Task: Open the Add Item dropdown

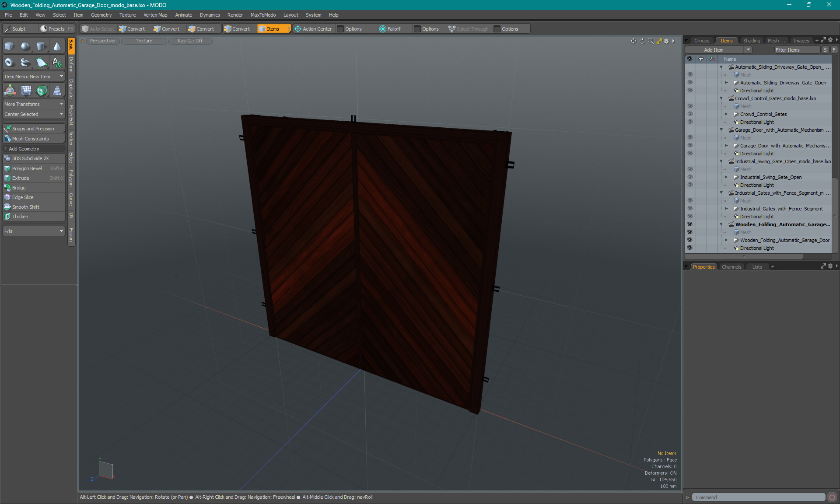Action: pyautogui.click(x=718, y=50)
